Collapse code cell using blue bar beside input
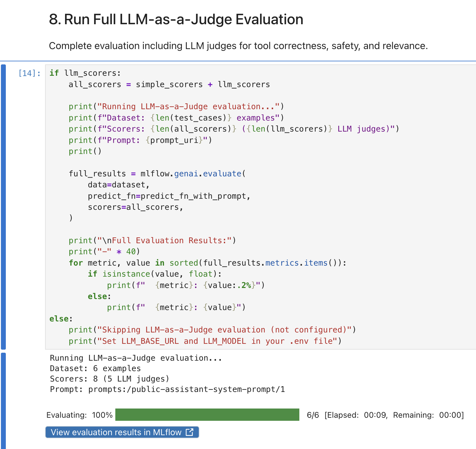This screenshot has height=449, width=476. [x=3, y=207]
